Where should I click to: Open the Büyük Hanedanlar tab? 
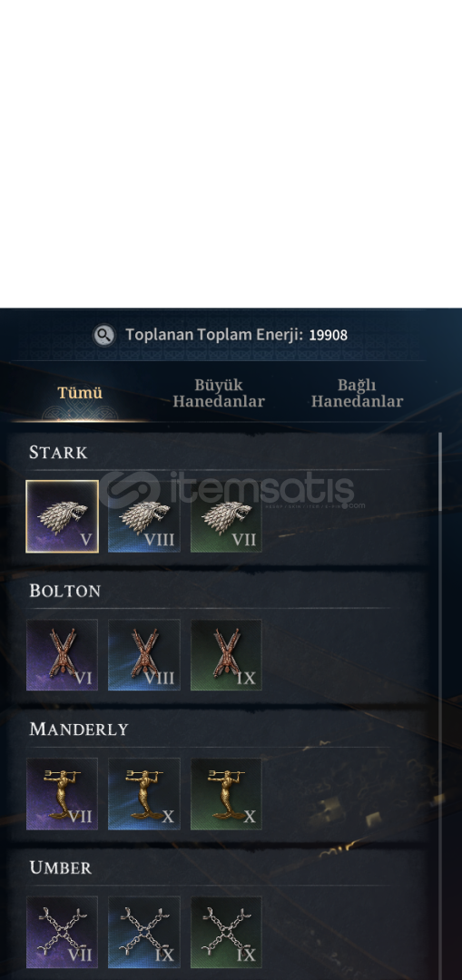coord(218,393)
